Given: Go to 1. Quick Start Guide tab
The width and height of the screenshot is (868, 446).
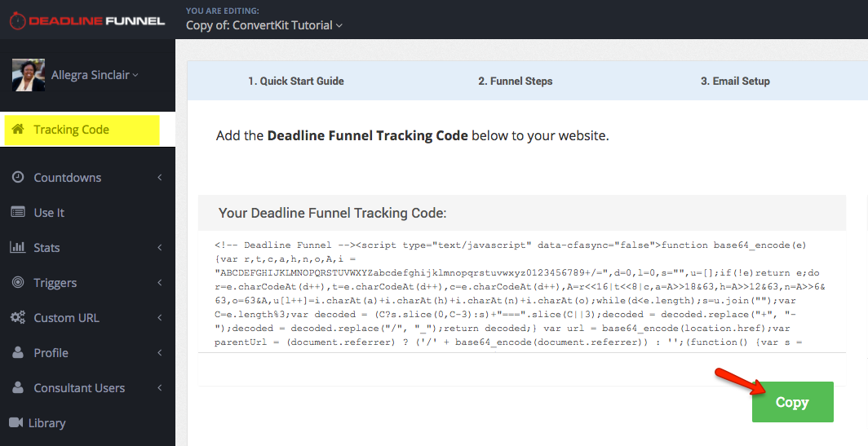Looking at the screenshot, I should click(295, 81).
